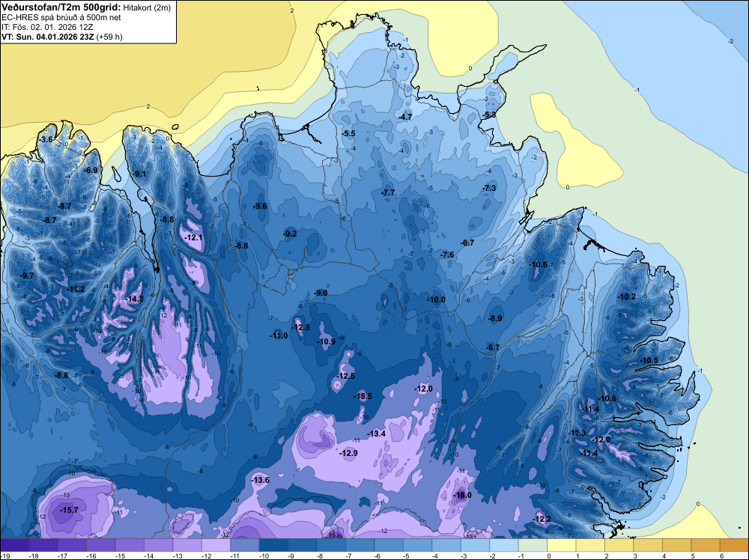Screen dimensions: 749x560
Task: Click the -6.9 temperature label
Action: [91, 170]
